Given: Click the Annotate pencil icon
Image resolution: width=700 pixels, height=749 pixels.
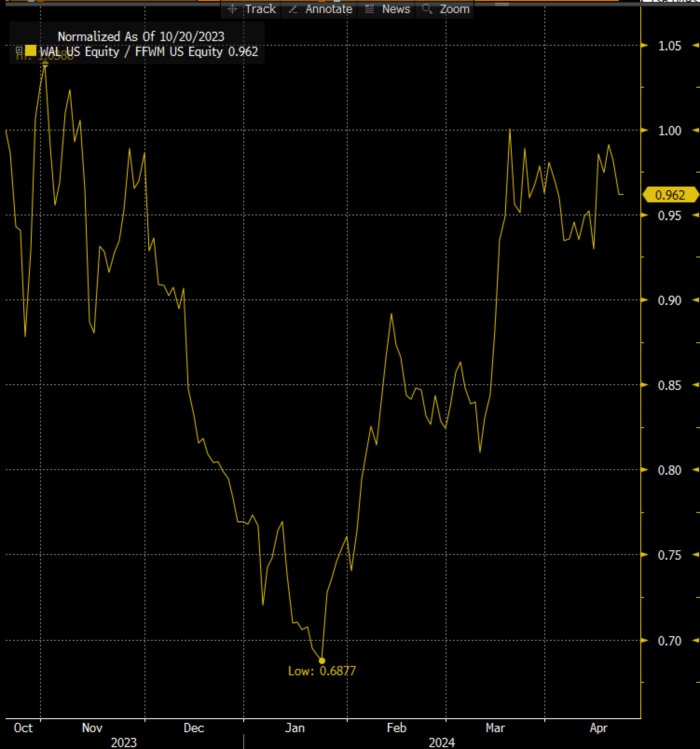Looking at the screenshot, I should point(293,9).
